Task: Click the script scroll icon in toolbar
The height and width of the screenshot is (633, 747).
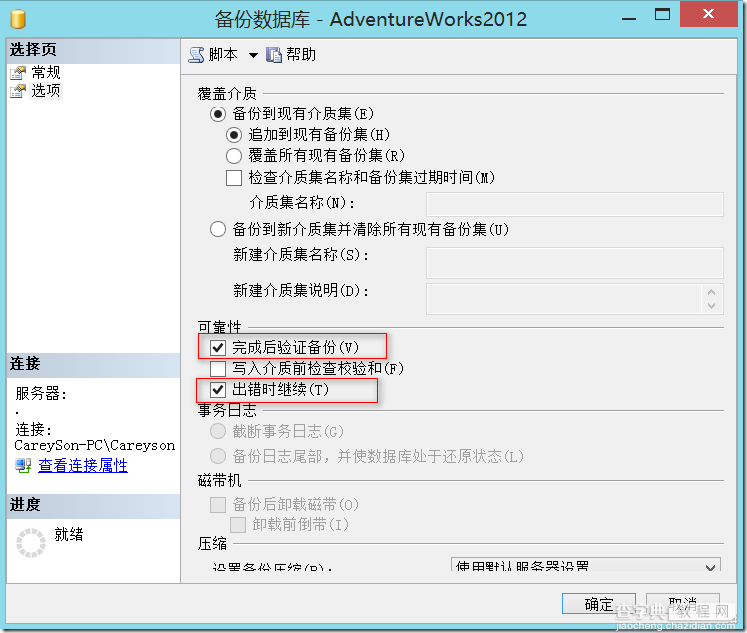Action: (x=196, y=55)
